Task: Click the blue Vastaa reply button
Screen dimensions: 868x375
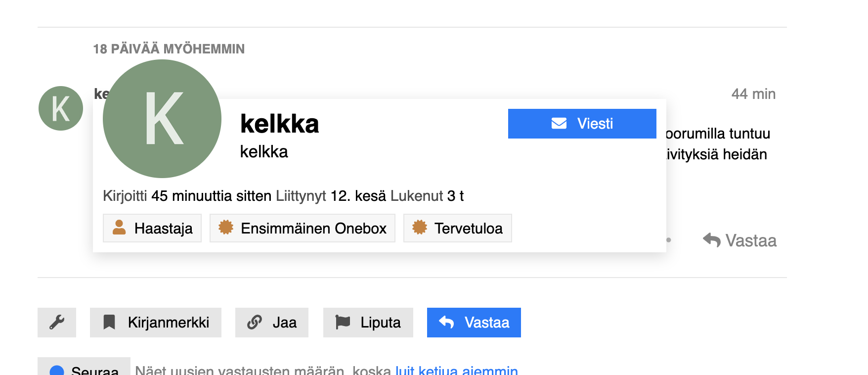Action: pyautogui.click(x=474, y=323)
